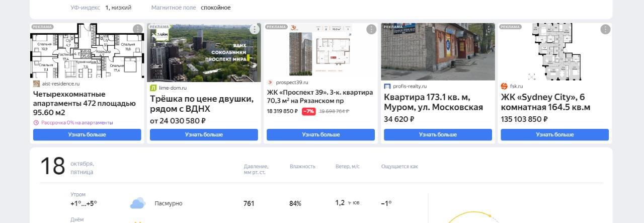Click the profis-realty.ru favicon
644x223 pixels.
click(x=387, y=86)
